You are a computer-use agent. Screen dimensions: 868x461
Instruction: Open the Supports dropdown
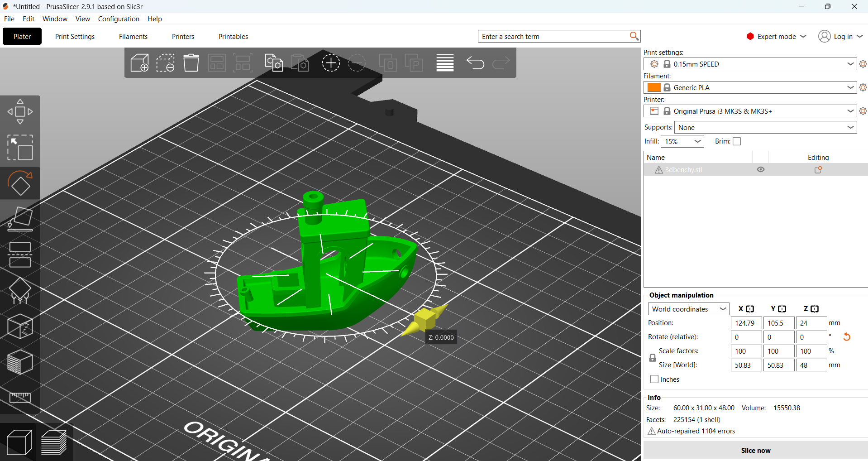click(766, 127)
